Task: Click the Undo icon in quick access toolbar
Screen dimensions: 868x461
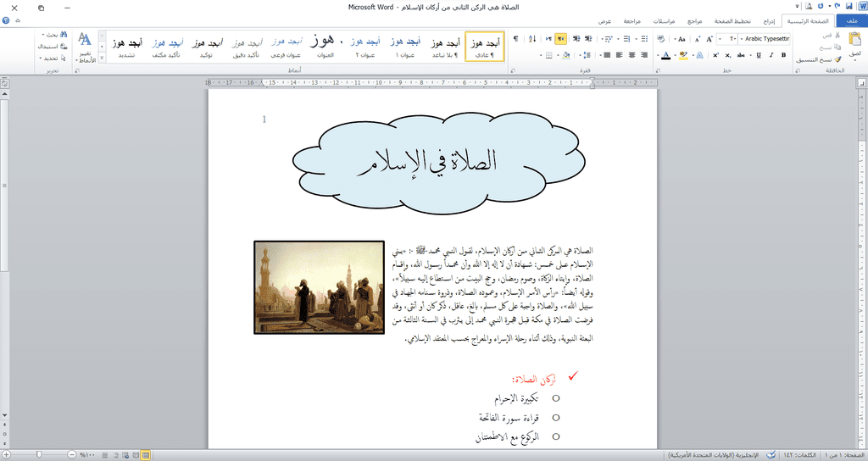Action: coord(837,6)
